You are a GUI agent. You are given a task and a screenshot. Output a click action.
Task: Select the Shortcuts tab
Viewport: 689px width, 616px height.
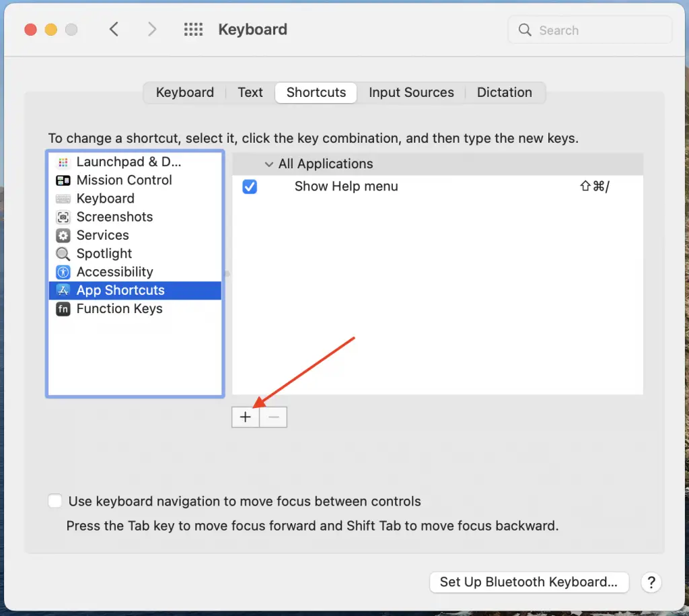[x=316, y=92]
